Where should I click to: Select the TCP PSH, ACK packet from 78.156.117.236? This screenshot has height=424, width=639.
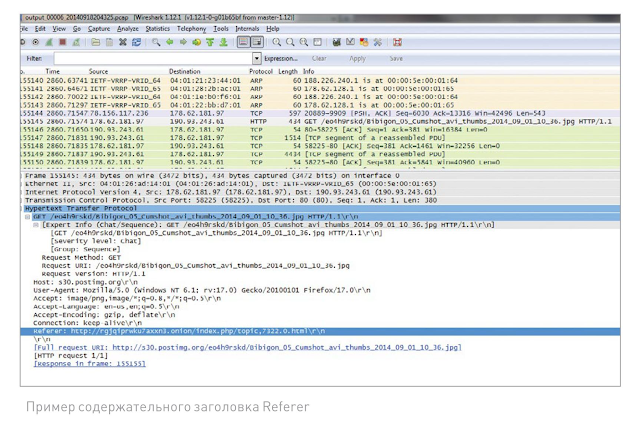[320, 113]
